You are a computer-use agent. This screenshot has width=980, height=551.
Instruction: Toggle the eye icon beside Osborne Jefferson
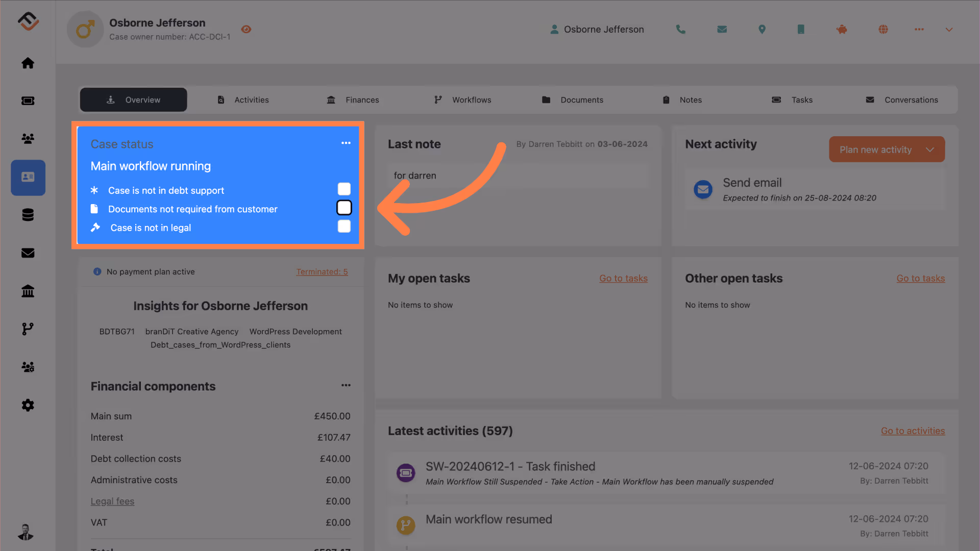tap(246, 30)
